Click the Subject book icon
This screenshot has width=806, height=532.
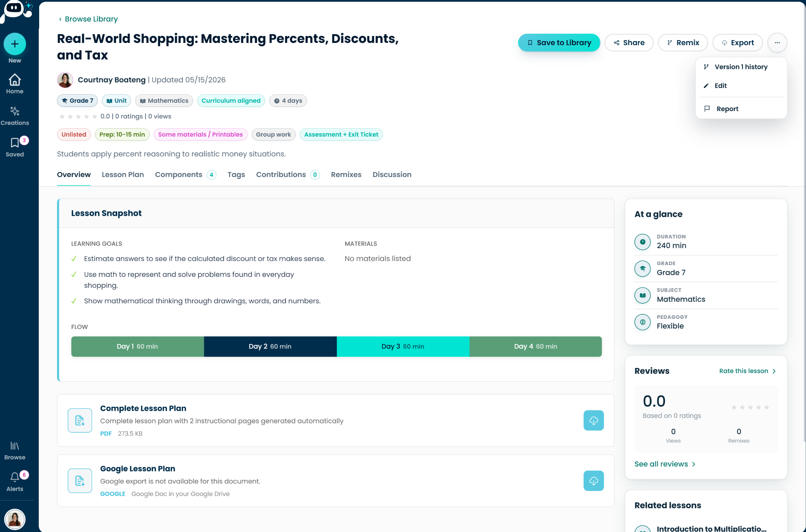tap(642, 295)
